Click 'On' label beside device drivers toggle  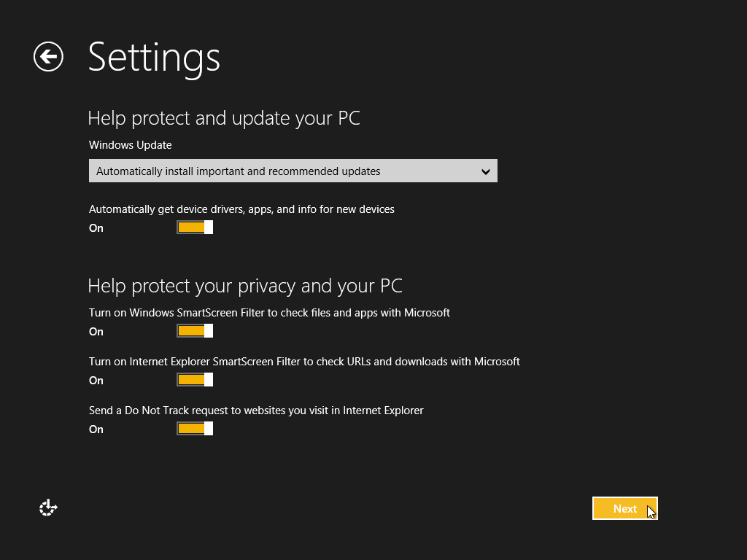[96, 228]
